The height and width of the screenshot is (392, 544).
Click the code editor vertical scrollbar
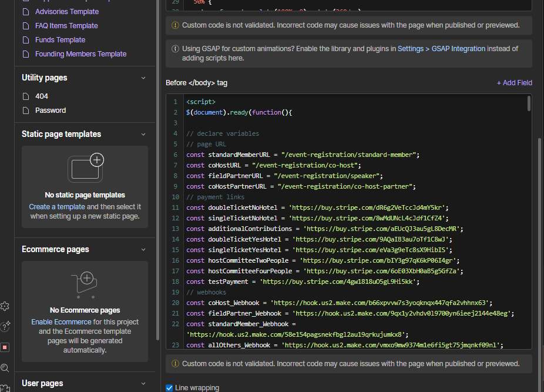tap(529, 104)
